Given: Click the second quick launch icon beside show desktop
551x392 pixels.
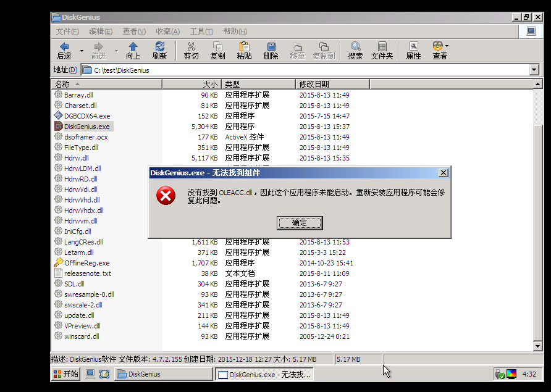Looking at the screenshot, I should (x=104, y=374).
